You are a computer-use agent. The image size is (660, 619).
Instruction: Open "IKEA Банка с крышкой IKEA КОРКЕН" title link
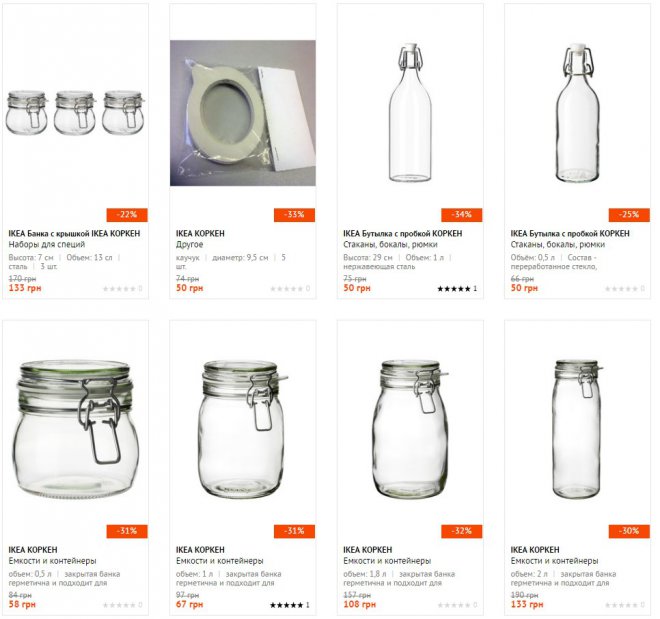(x=74, y=233)
